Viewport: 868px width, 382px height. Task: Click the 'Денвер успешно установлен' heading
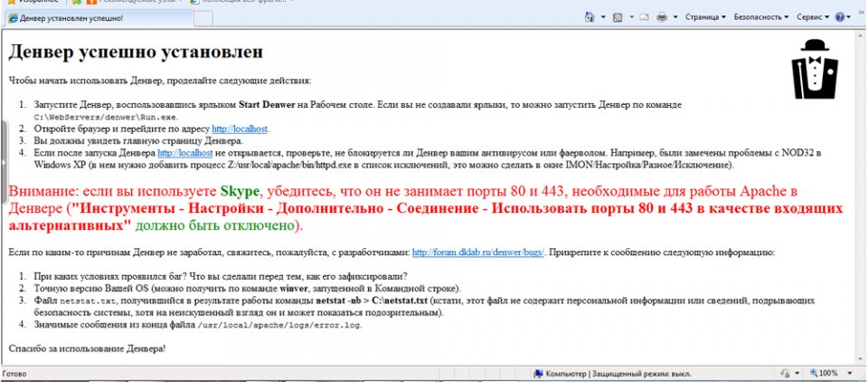click(136, 53)
